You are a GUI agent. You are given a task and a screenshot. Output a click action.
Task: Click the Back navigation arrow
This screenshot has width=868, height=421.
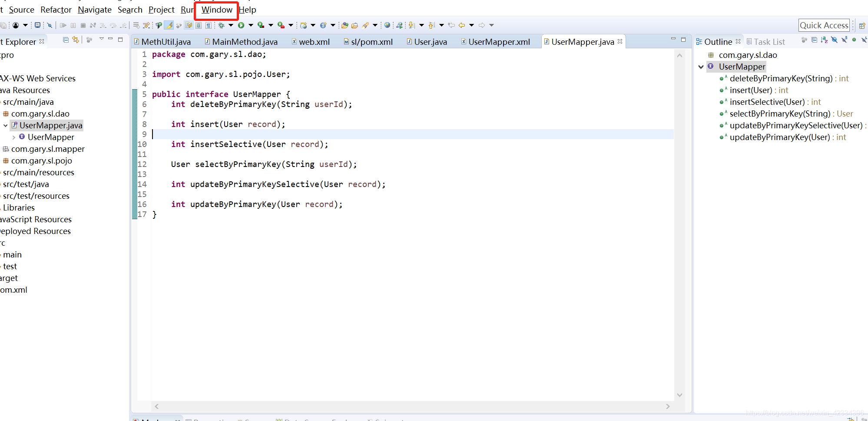tap(462, 25)
